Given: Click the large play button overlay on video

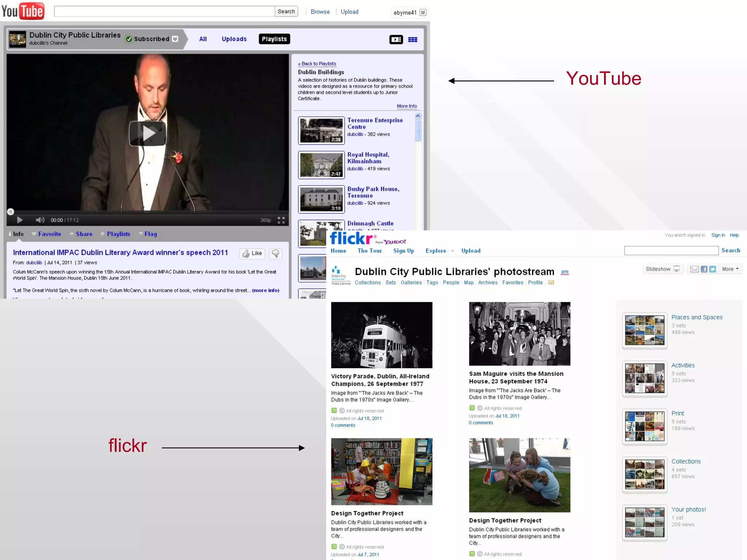Looking at the screenshot, I should coord(148,133).
